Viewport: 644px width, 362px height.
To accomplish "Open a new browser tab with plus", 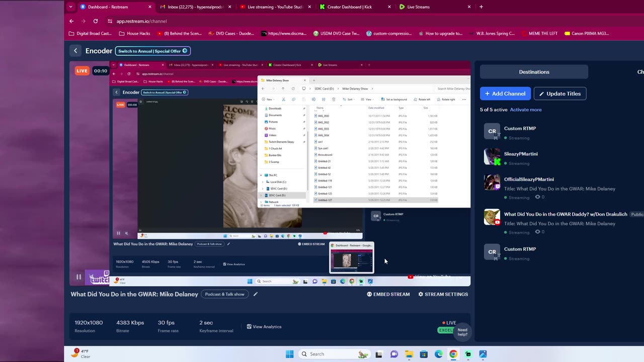I will click(x=481, y=7).
